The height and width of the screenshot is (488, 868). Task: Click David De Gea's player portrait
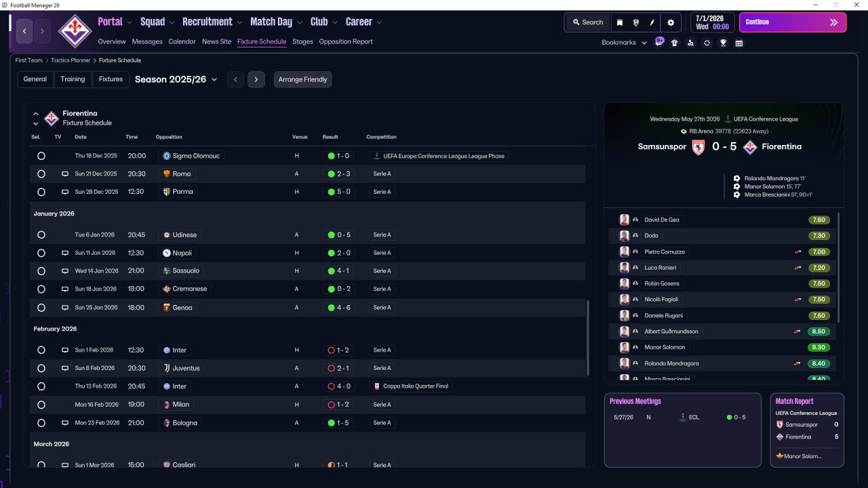(625, 220)
